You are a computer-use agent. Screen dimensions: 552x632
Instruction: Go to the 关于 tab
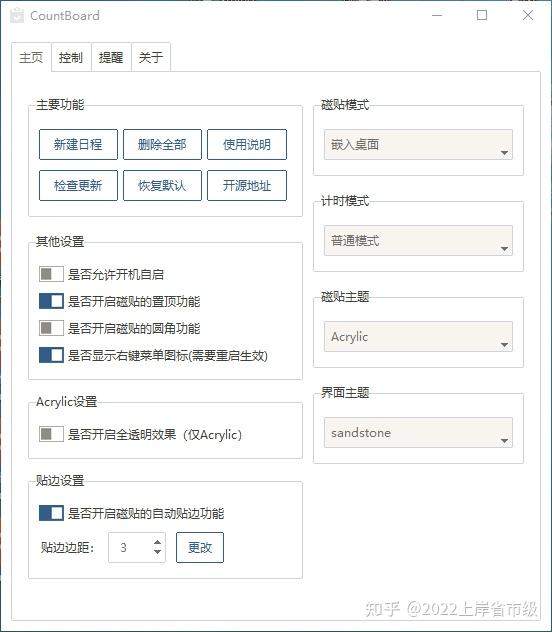coord(151,57)
